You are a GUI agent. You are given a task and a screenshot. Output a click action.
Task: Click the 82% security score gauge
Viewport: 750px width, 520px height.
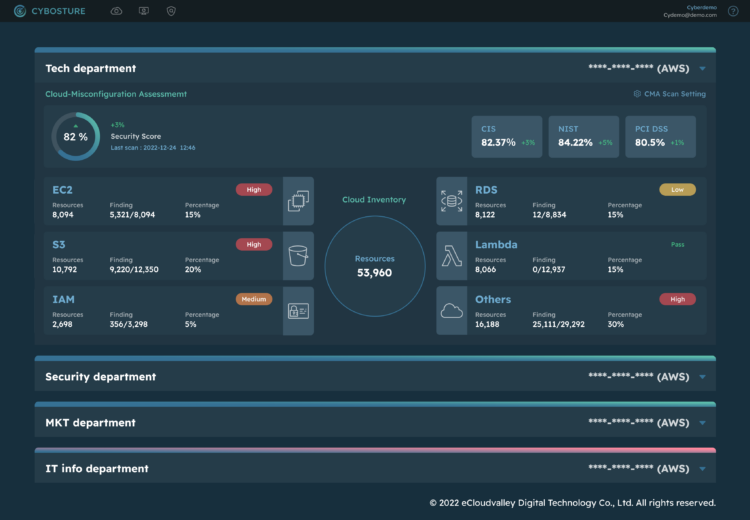[x=75, y=137]
